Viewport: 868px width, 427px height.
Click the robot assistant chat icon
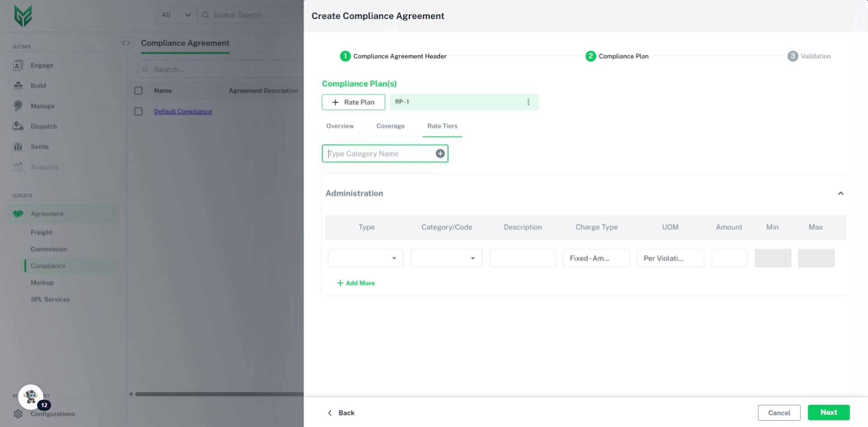click(31, 397)
